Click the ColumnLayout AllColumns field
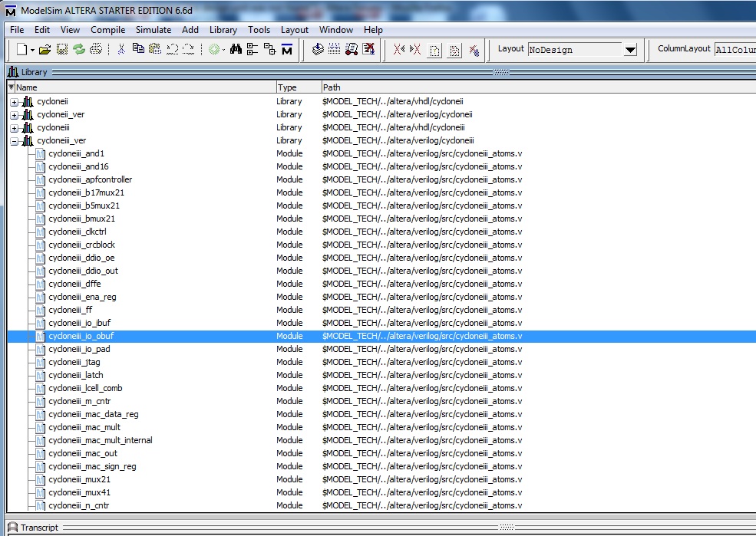 (x=735, y=50)
